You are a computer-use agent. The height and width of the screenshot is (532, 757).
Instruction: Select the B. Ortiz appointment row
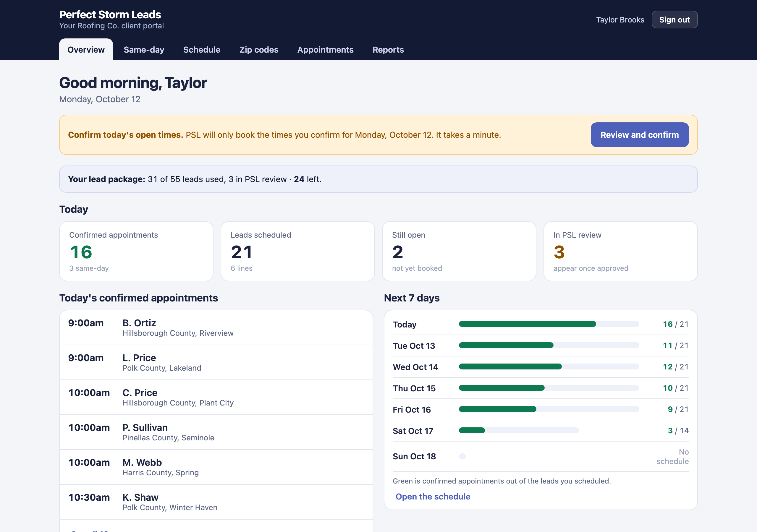tap(216, 328)
